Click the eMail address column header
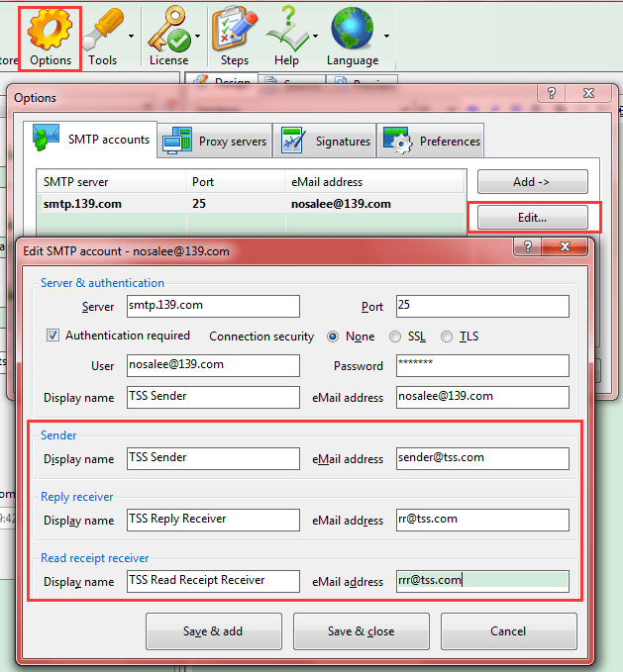Screen dimensions: 623x672 (x=374, y=182)
